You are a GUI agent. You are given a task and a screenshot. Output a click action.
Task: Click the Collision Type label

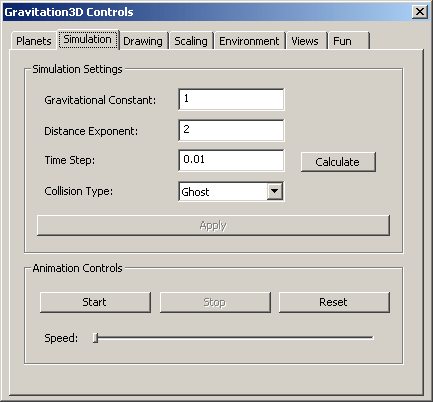(x=79, y=191)
